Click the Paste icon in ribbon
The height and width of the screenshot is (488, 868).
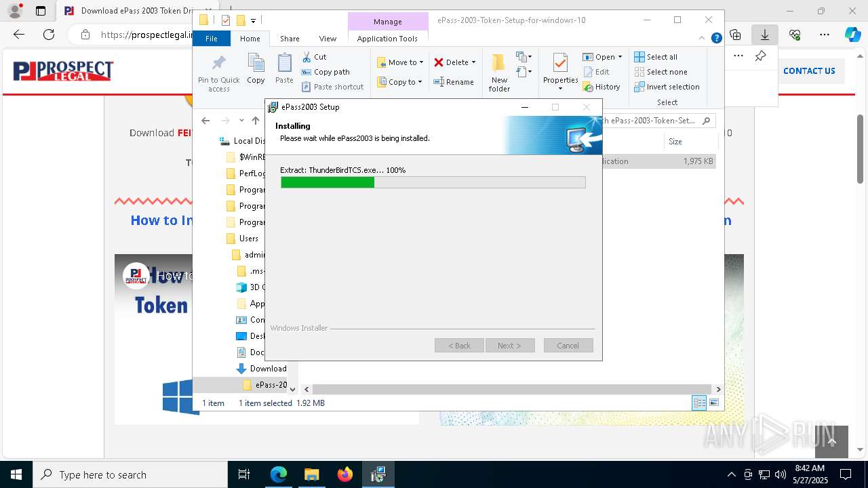[x=284, y=69]
